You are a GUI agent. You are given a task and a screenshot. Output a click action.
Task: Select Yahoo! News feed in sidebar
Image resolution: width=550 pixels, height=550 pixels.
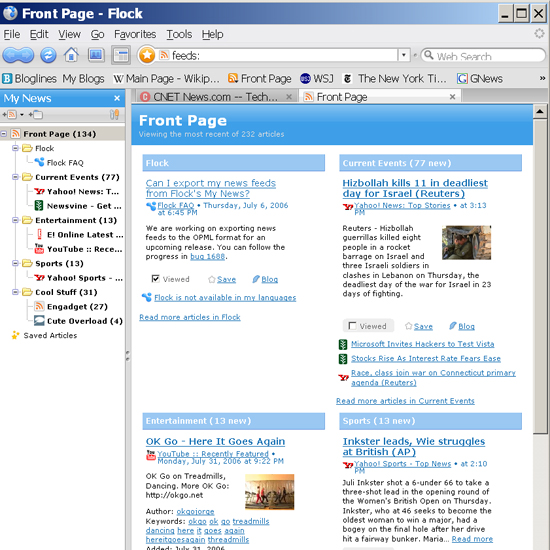coord(77,192)
